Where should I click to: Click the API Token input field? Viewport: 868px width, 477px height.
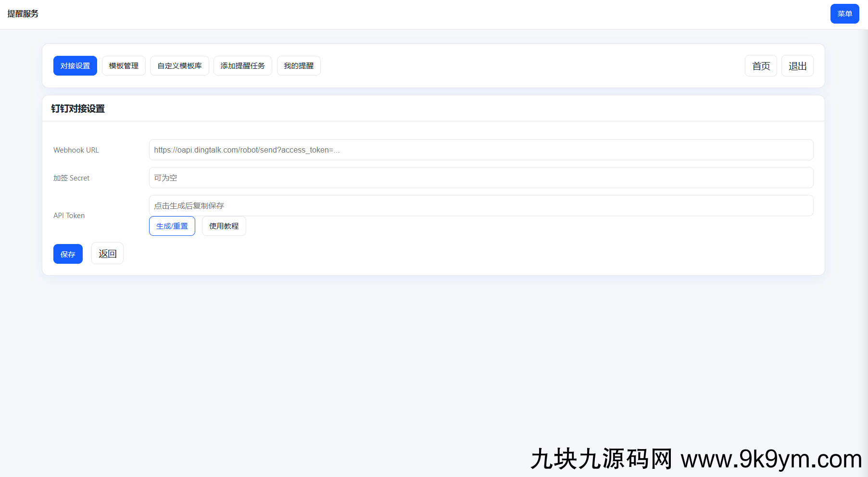click(x=480, y=206)
